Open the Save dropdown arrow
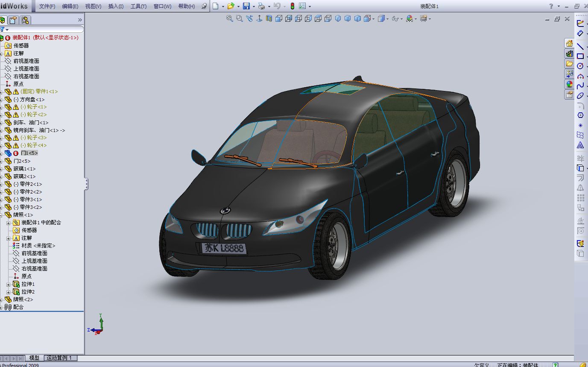 (253, 6)
